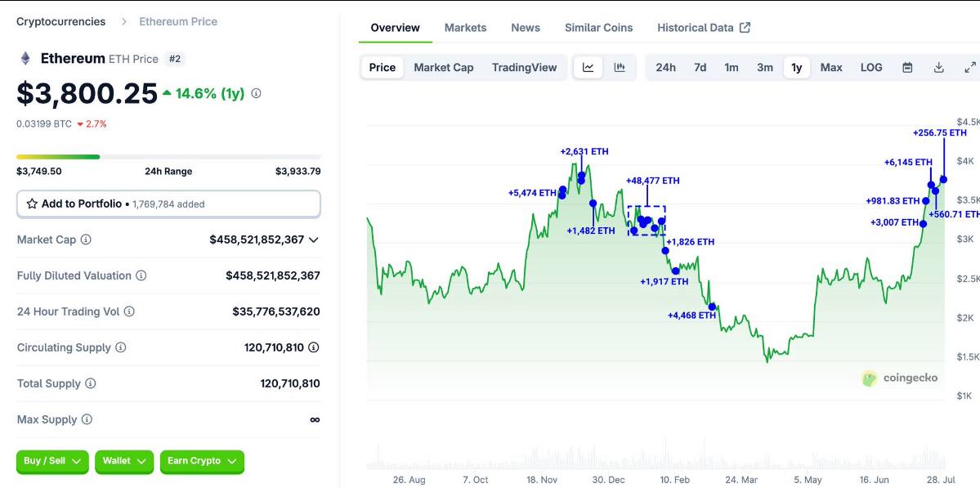This screenshot has height=488, width=980.
Task: Set the chart range to 1y
Action: (797, 68)
